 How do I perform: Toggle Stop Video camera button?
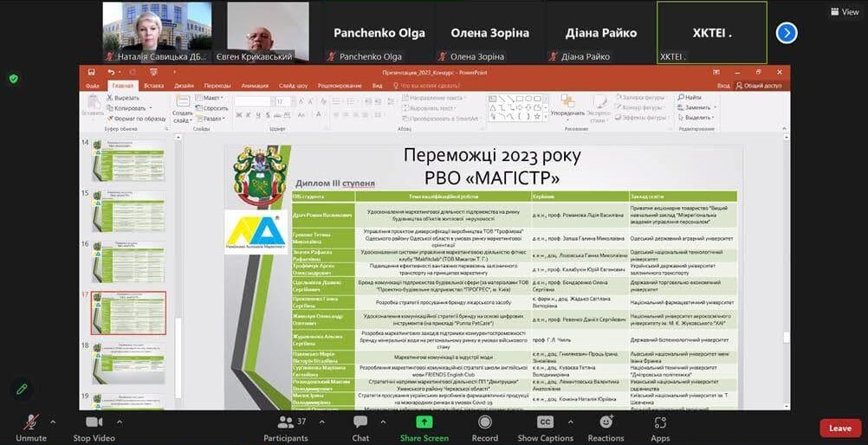click(x=94, y=422)
